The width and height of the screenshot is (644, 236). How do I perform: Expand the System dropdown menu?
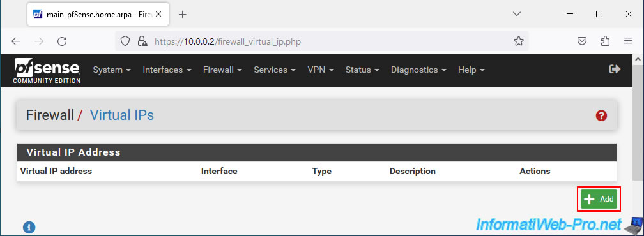(x=112, y=70)
